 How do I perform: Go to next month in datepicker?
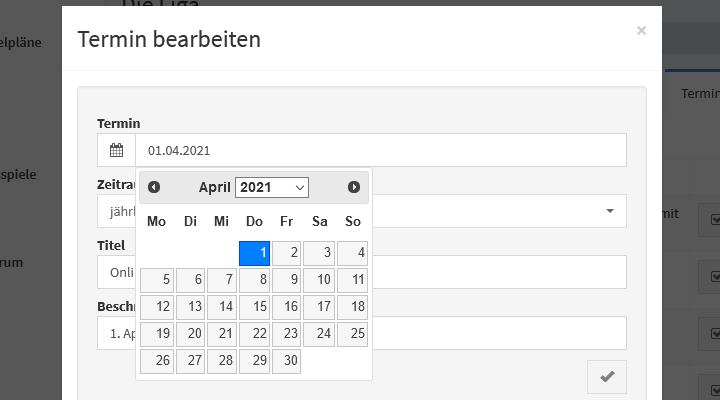tap(354, 187)
